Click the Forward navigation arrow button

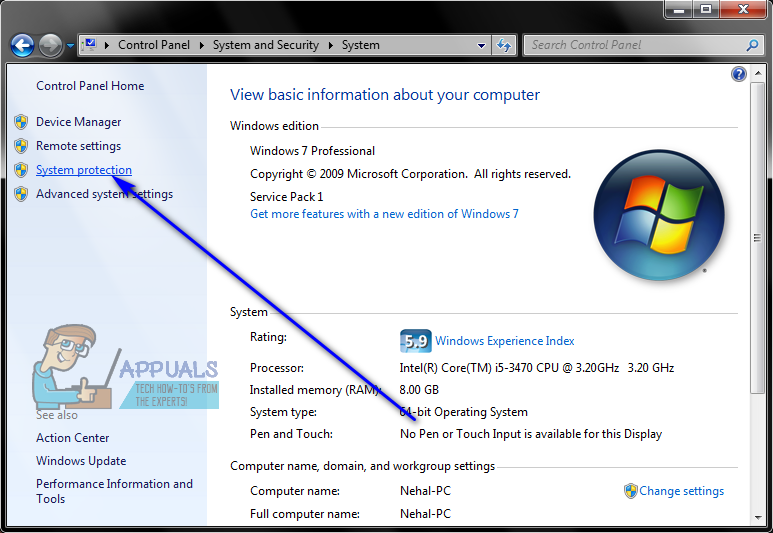tap(50, 46)
